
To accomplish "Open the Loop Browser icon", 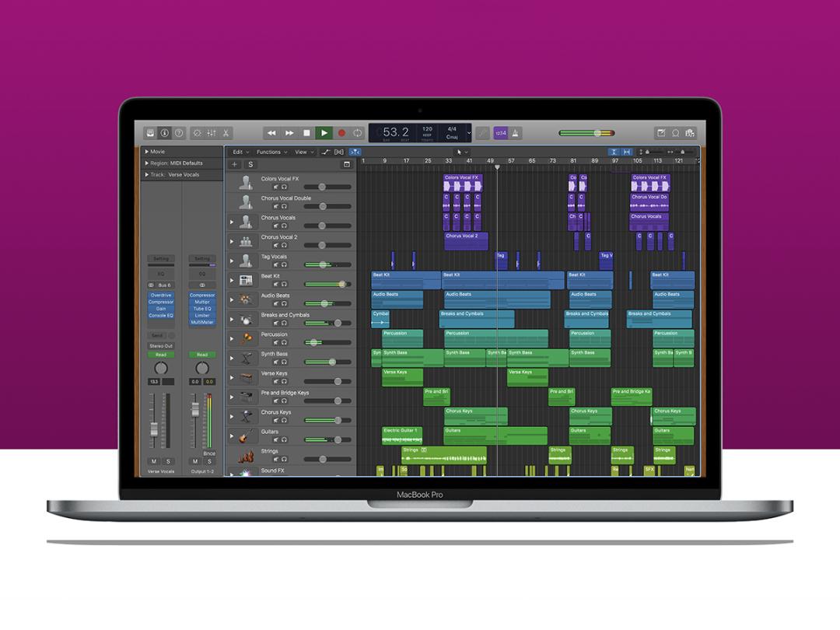I will click(x=675, y=133).
